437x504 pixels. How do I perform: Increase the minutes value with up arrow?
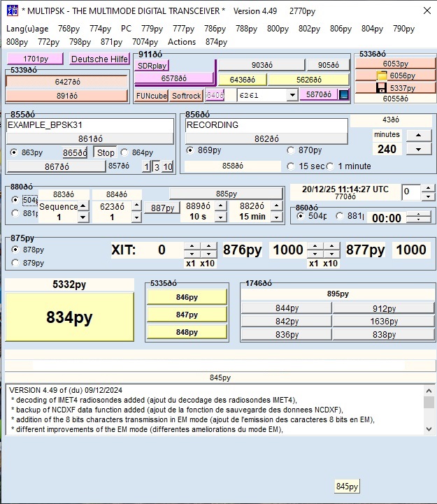[x=418, y=136]
